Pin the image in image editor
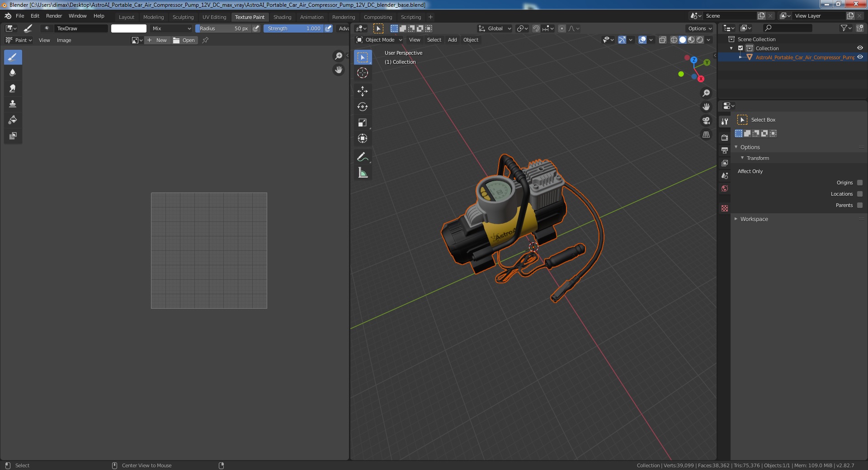This screenshot has width=868, height=470. [205, 40]
